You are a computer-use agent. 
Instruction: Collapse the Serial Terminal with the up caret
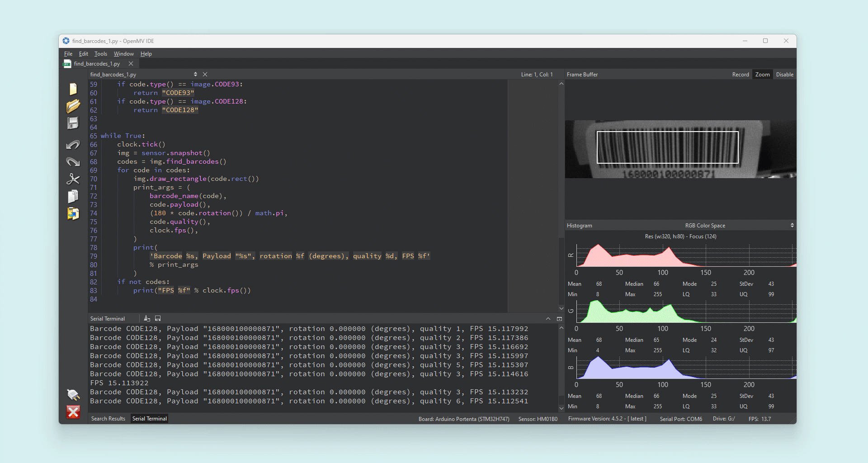point(548,319)
